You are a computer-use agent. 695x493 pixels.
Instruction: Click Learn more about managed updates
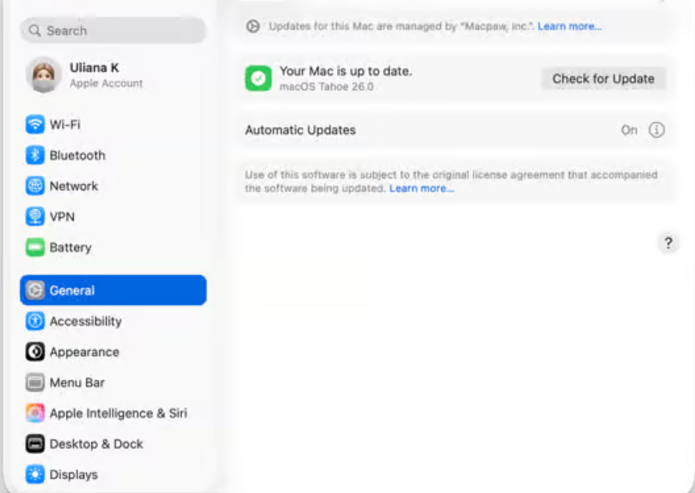coord(569,26)
